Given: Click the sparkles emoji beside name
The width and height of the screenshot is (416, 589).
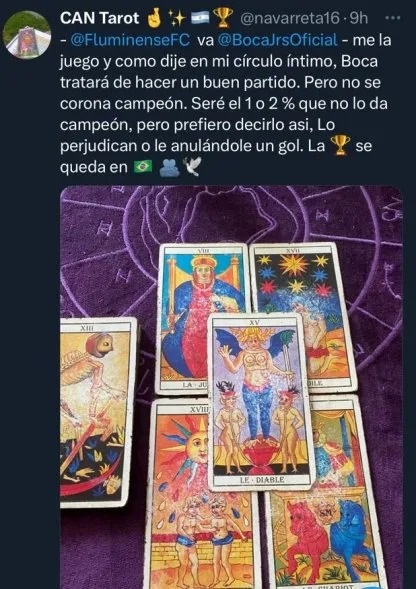Looking at the screenshot, I should coord(176,18).
